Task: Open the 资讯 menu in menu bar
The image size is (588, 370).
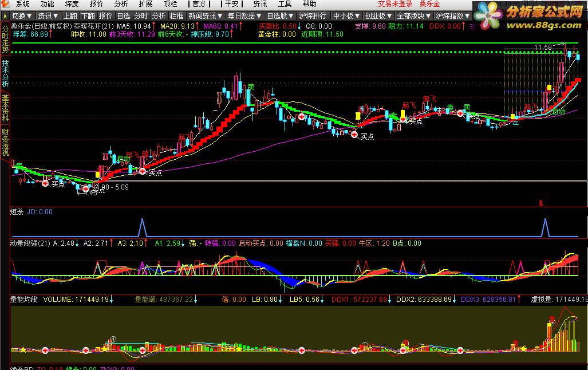Action: click(260, 4)
